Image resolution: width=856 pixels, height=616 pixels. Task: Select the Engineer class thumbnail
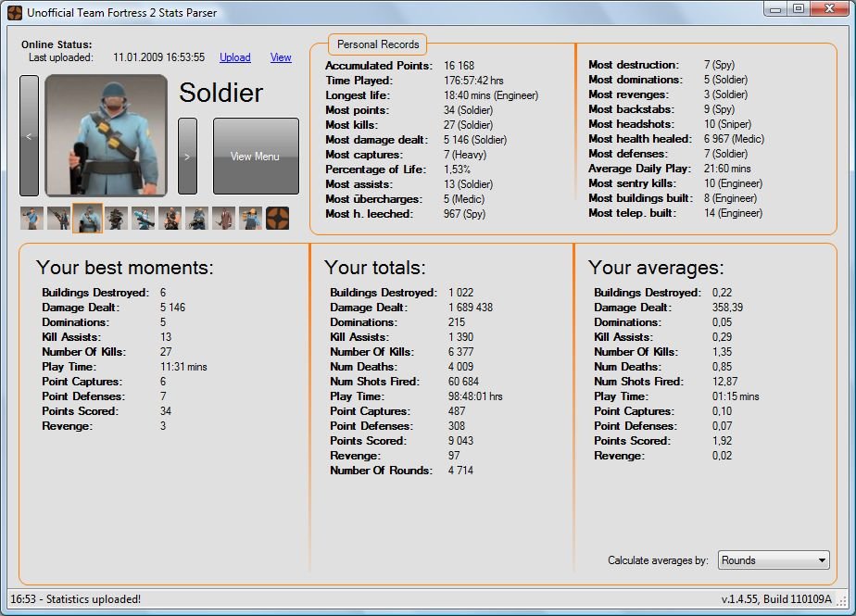pos(251,219)
